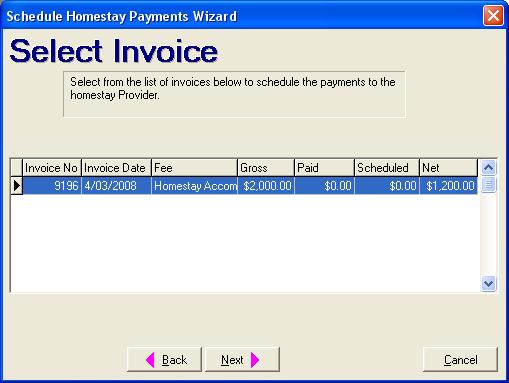Select the 4/03/2008 invoice date cell
The width and height of the screenshot is (509, 383).
(x=116, y=186)
